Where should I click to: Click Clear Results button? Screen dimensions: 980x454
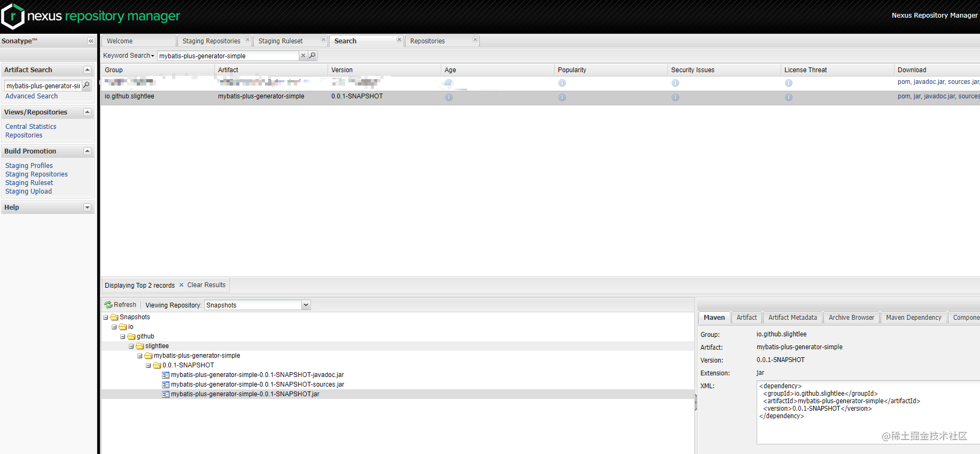(202, 285)
